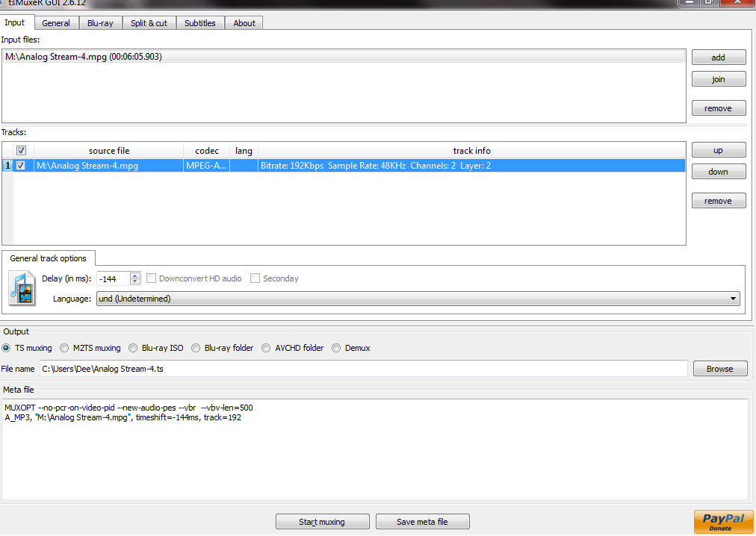Screen dimensions: 756x536
Task: Toggle the Seconday checkbox
Action: (255, 278)
